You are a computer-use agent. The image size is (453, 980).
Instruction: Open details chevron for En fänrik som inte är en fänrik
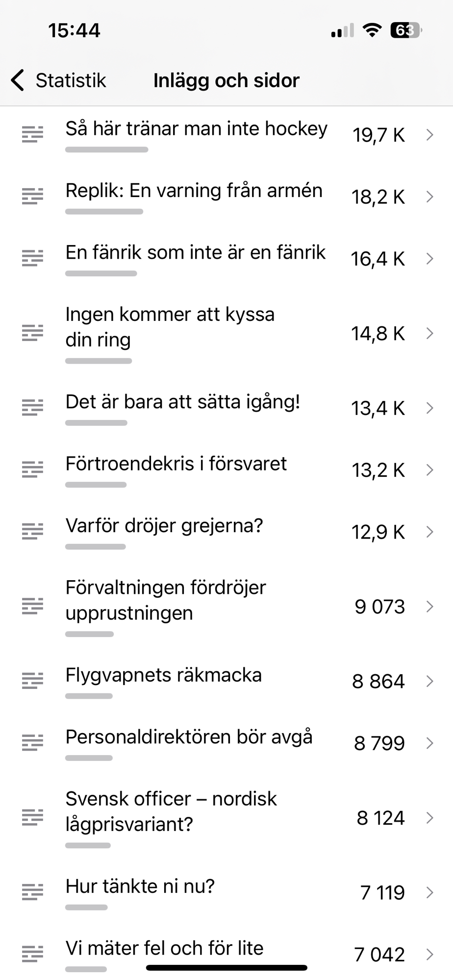point(429,258)
